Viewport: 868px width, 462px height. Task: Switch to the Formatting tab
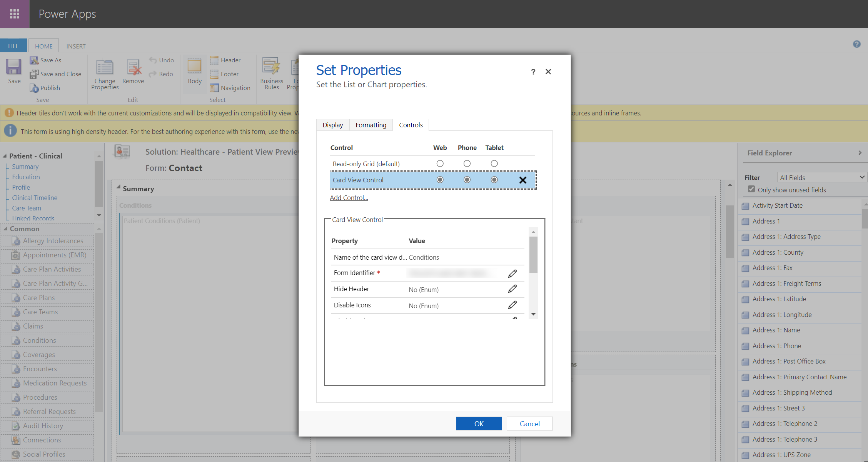click(371, 125)
